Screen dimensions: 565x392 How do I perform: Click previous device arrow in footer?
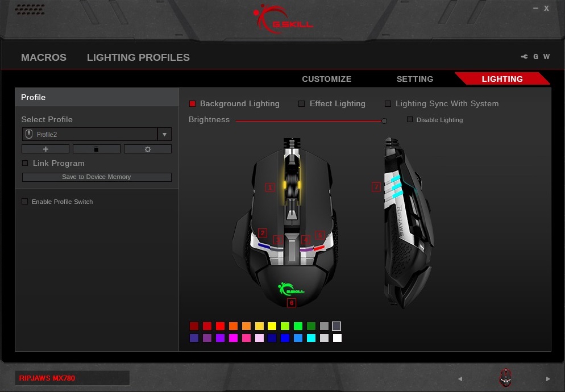pyautogui.click(x=460, y=379)
